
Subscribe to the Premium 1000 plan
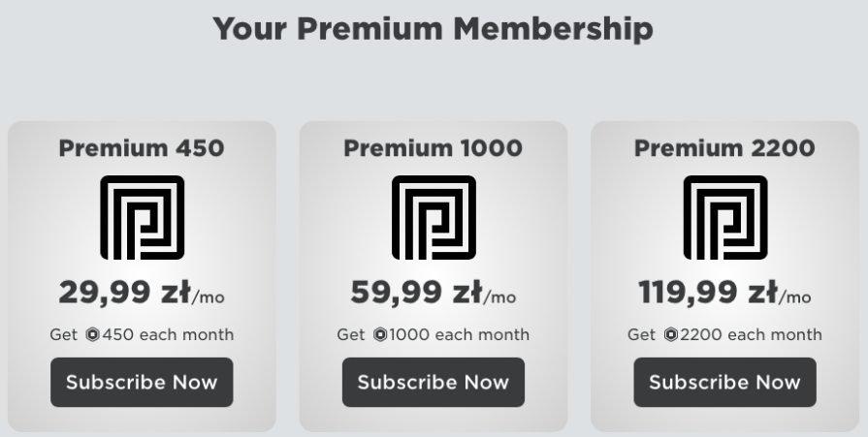coord(434,382)
